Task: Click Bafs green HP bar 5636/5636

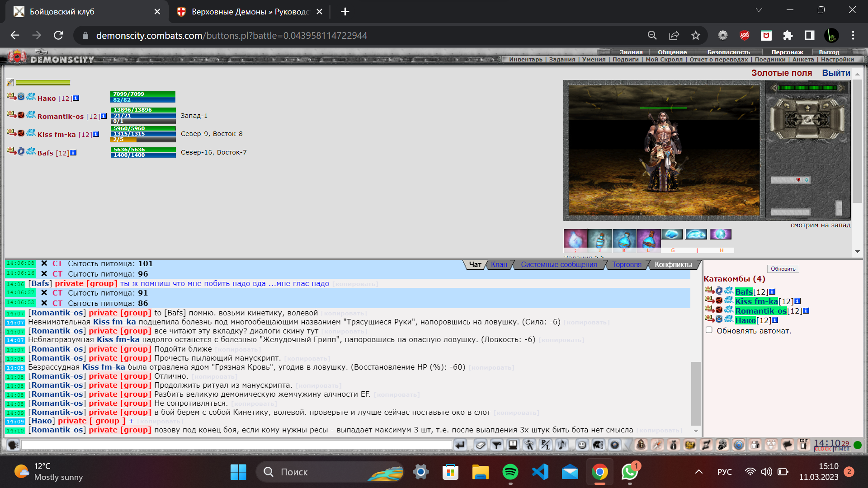Action: 143,150
